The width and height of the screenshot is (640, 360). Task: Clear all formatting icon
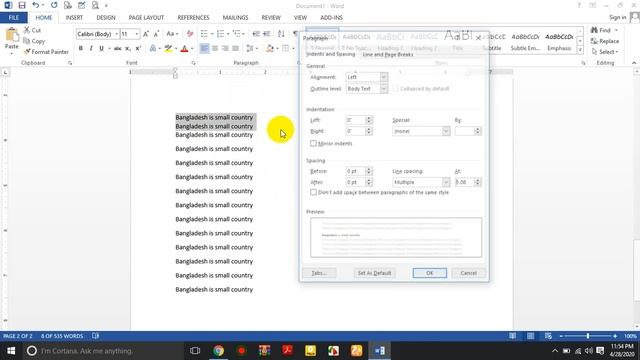tap(190, 34)
